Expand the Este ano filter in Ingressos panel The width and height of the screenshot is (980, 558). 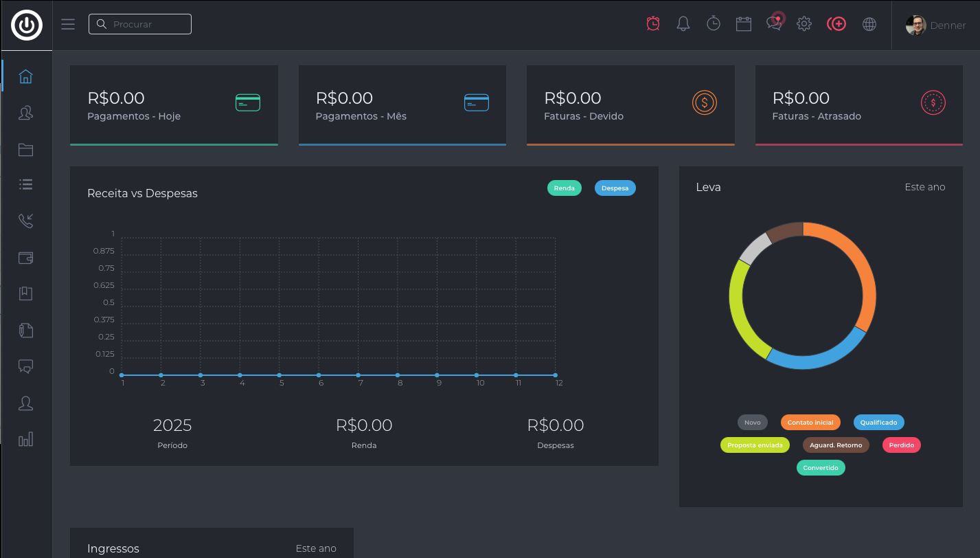pos(316,548)
